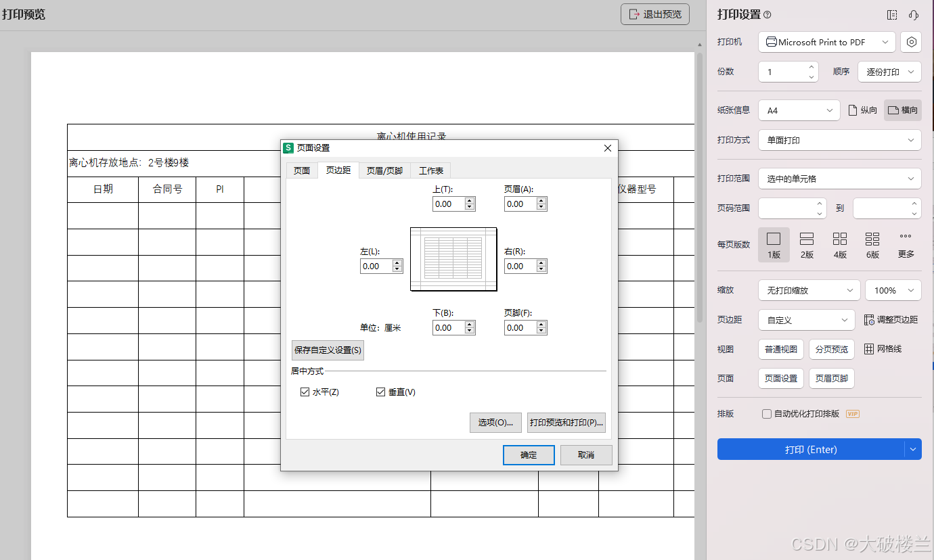Click the 打印 (Enter) button

coord(811,450)
